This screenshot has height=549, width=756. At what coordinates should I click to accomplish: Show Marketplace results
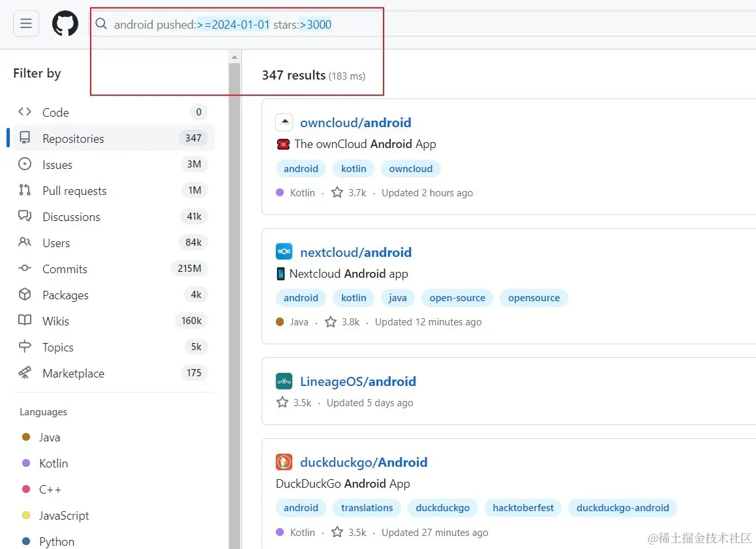113,372
